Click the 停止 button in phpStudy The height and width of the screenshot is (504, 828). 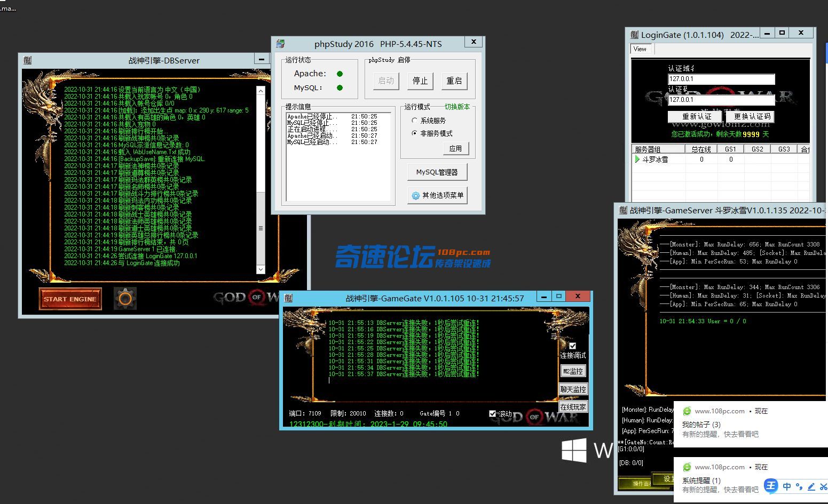(420, 81)
